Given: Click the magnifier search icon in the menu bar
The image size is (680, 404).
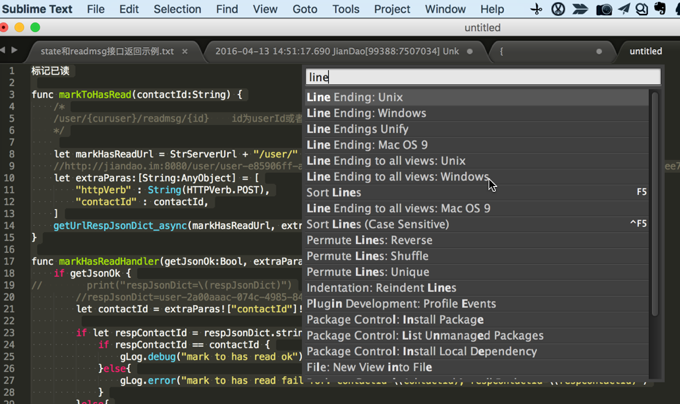Looking at the screenshot, I should tap(642, 9).
